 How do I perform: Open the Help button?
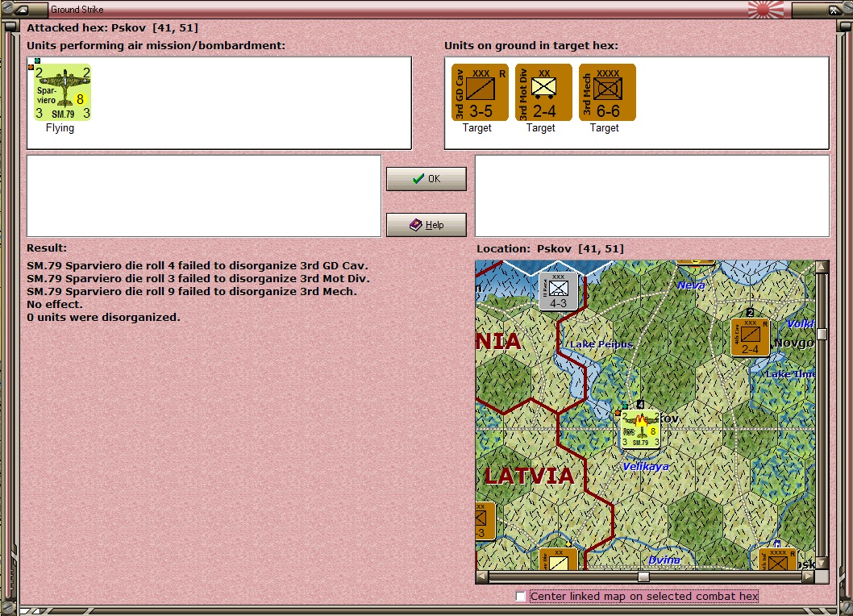[x=426, y=225]
